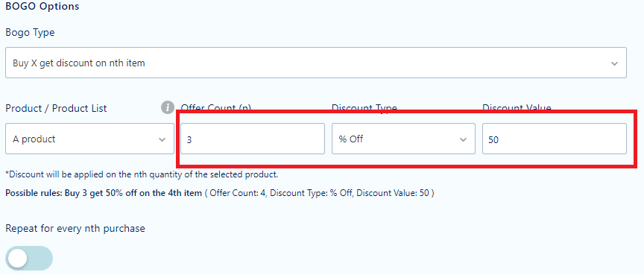Click the '*Discount will be applied' note
The height and width of the screenshot is (275, 644).
click(x=142, y=174)
